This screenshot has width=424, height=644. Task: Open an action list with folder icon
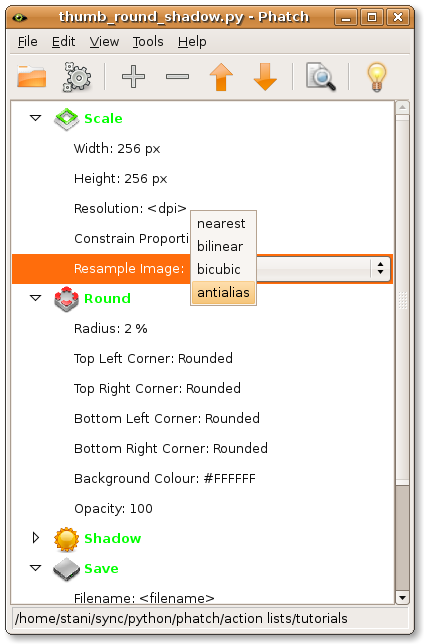tap(32, 76)
